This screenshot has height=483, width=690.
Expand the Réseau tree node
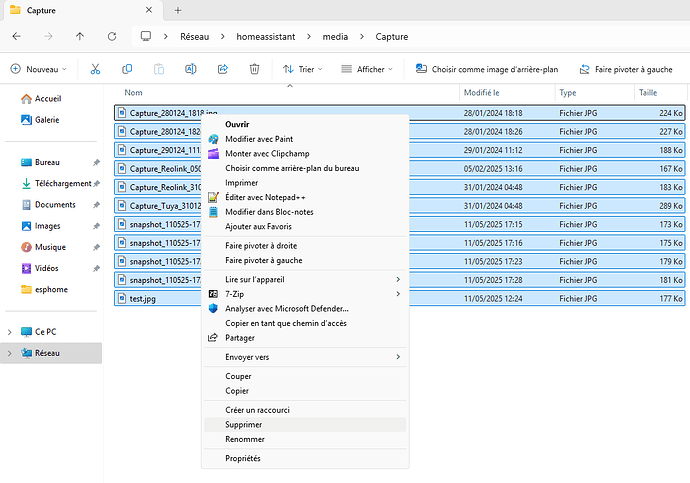[10, 353]
